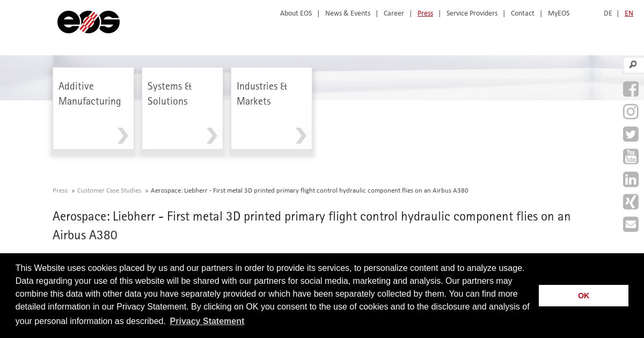This screenshot has width=644, height=338.
Task: Open the YouTube social icon
Action: (631, 157)
